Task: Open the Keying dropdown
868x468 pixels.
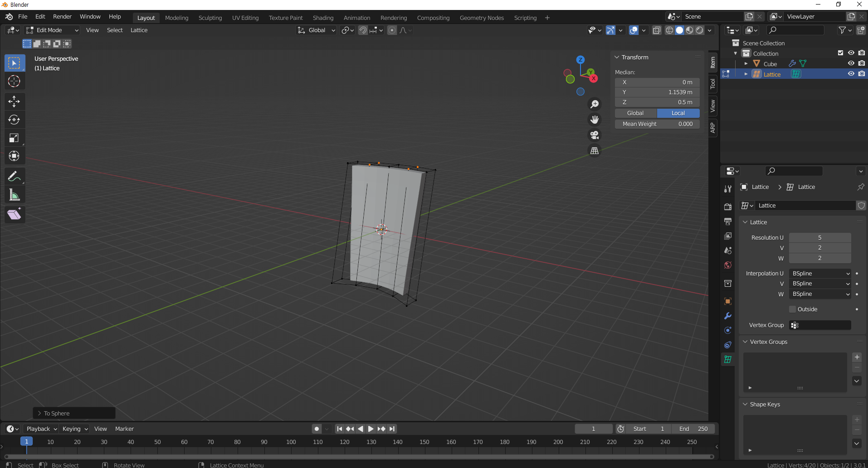Action: tap(75, 429)
